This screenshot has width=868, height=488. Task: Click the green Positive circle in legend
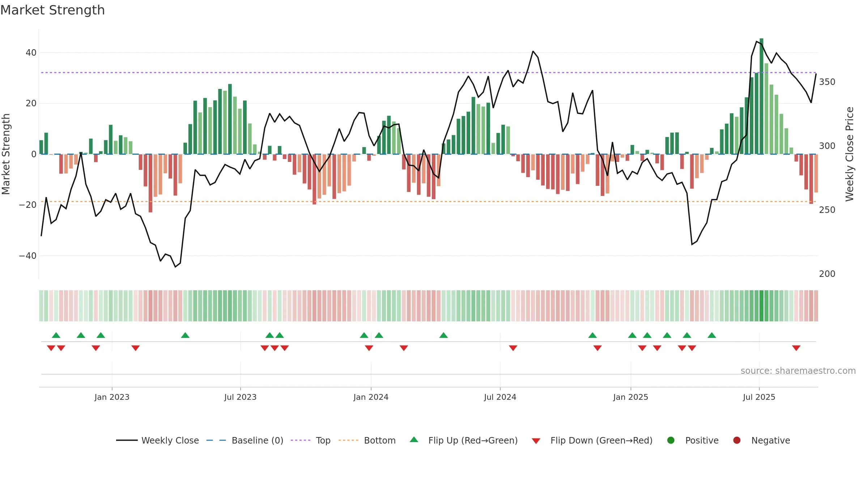click(x=671, y=440)
